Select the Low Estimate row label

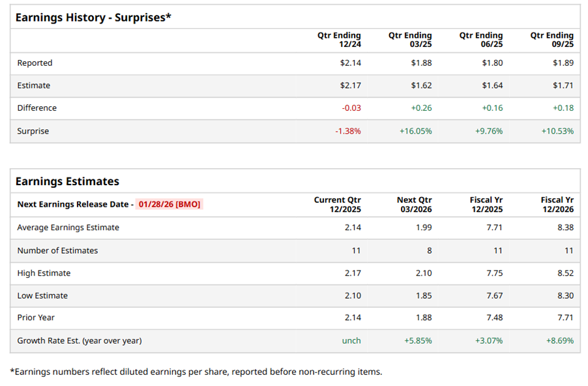coord(42,295)
